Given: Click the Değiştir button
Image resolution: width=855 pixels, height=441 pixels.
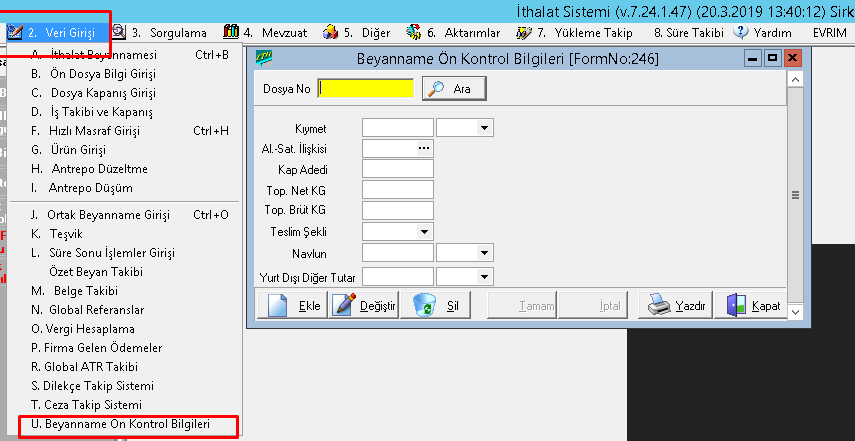Looking at the screenshot, I should point(364,305).
